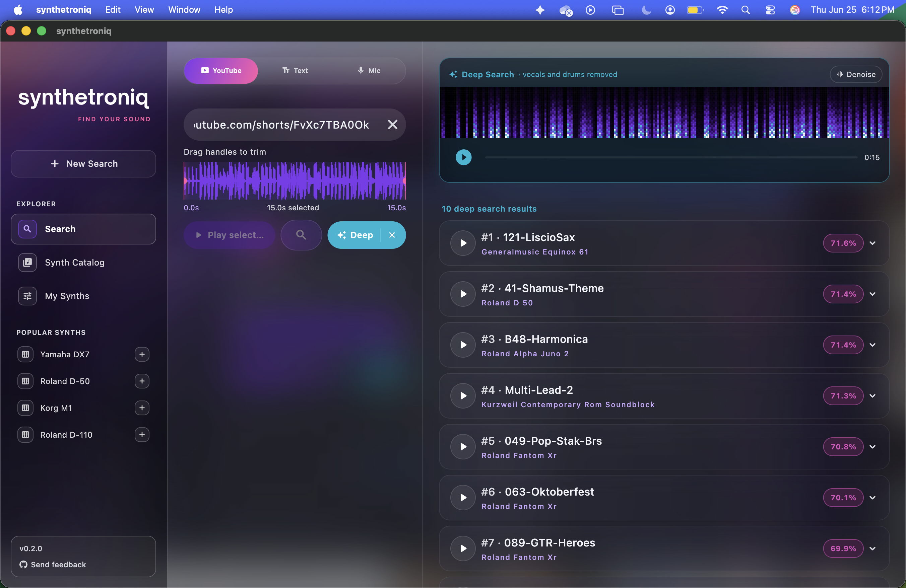The width and height of the screenshot is (906, 588).
Task: Start a New Search
Action: pos(83,164)
